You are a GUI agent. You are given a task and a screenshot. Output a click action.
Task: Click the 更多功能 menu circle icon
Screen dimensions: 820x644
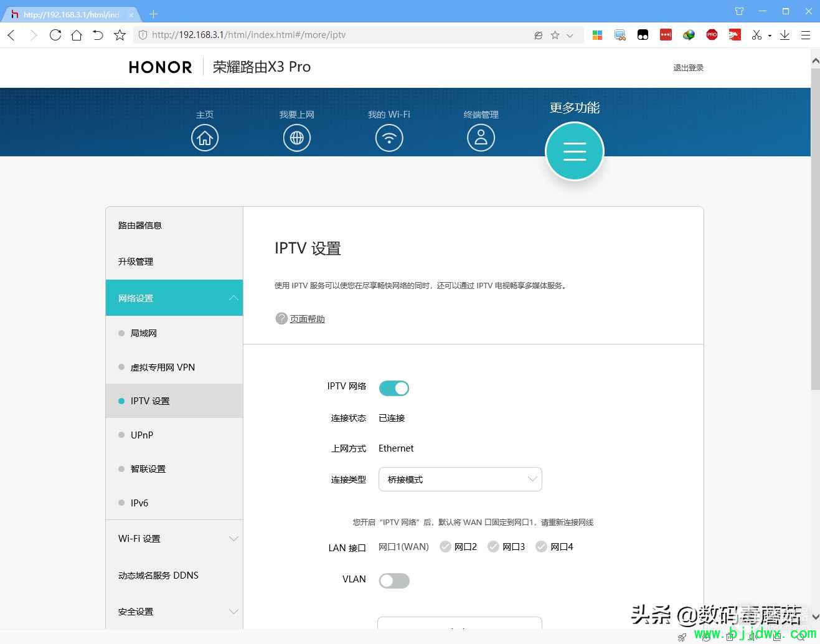[x=575, y=151]
